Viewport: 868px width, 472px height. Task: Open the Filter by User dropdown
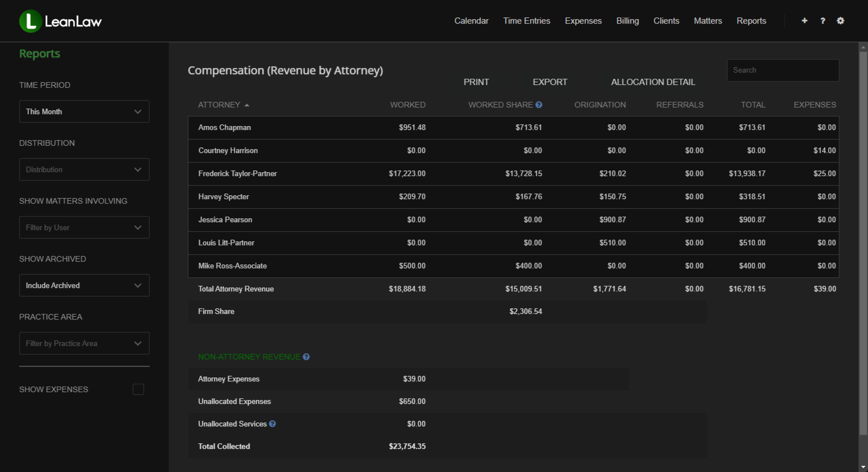tap(84, 227)
